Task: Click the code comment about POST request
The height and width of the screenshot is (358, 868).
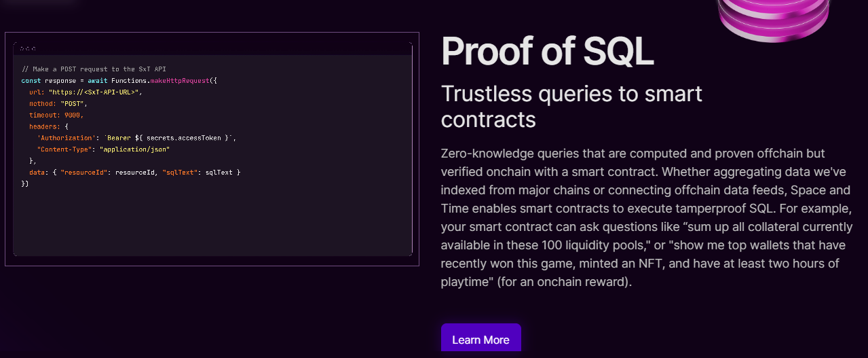Action: (x=94, y=69)
